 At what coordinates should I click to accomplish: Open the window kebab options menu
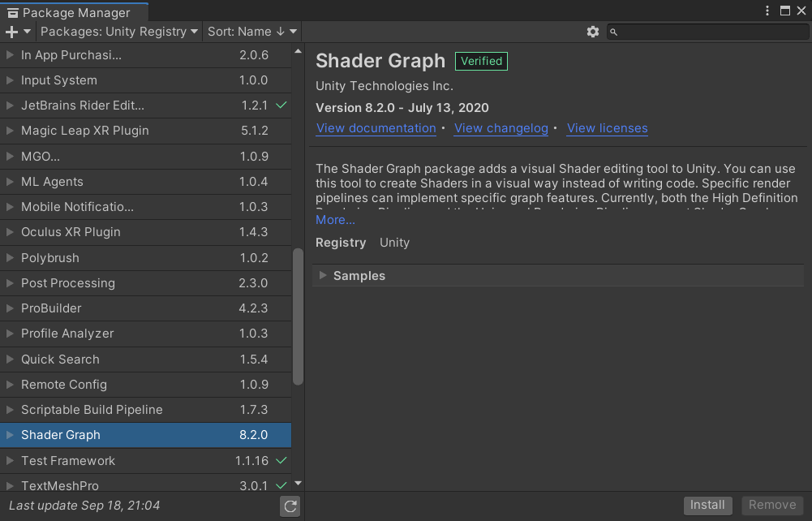(x=767, y=11)
